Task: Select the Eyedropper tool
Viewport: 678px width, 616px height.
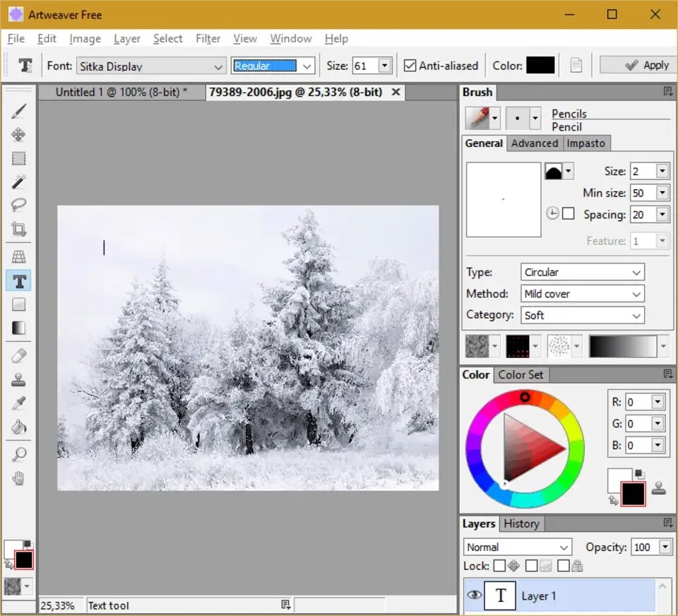Action: tap(18, 403)
